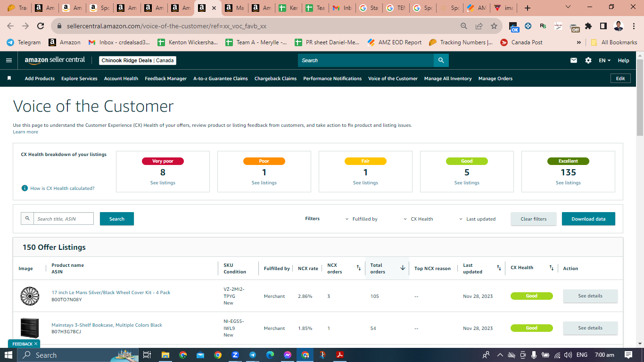Click the Good badge for Wheel Cover Kit
This screenshot has width=644, height=362.
[532, 296]
